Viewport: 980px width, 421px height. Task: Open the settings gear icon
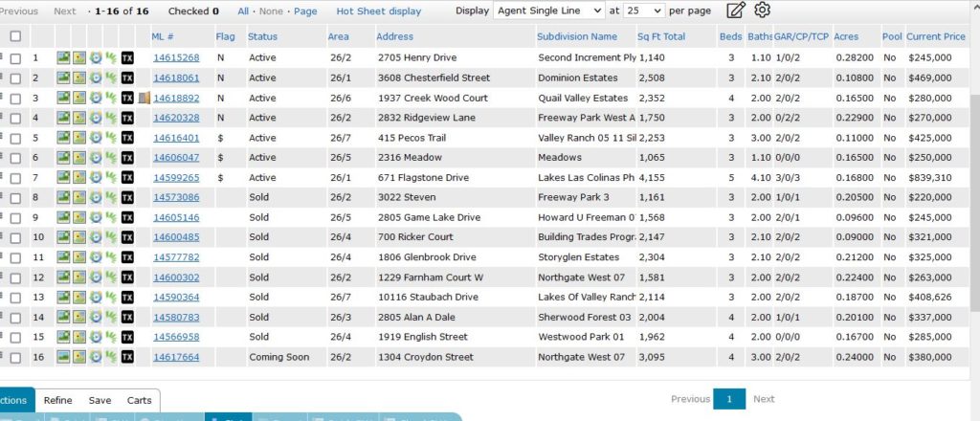pyautogui.click(x=762, y=11)
